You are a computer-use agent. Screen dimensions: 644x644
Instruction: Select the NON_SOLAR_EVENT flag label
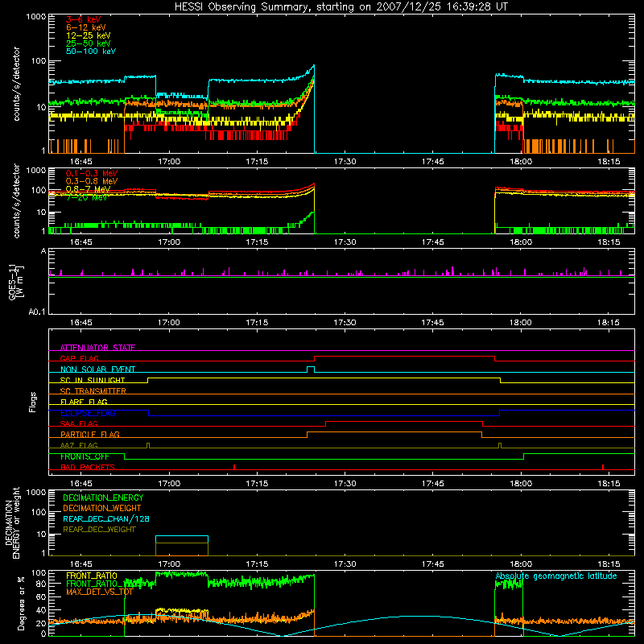click(x=97, y=369)
